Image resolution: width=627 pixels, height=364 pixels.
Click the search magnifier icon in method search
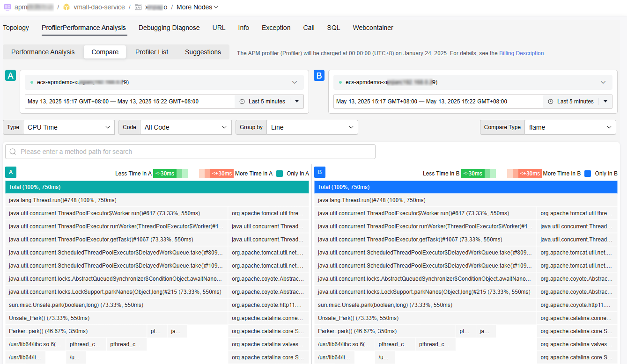pyautogui.click(x=13, y=152)
